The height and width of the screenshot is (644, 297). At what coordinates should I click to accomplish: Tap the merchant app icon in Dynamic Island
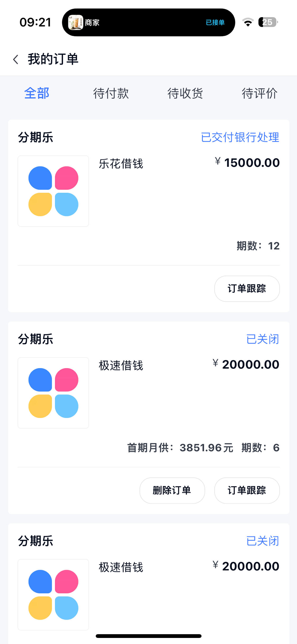pyautogui.click(x=76, y=22)
